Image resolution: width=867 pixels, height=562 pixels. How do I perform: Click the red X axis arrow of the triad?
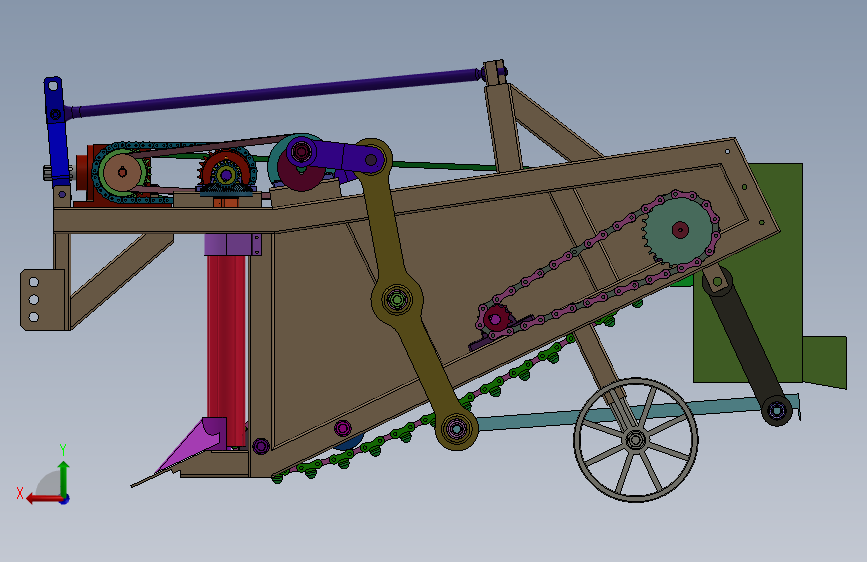[43, 499]
